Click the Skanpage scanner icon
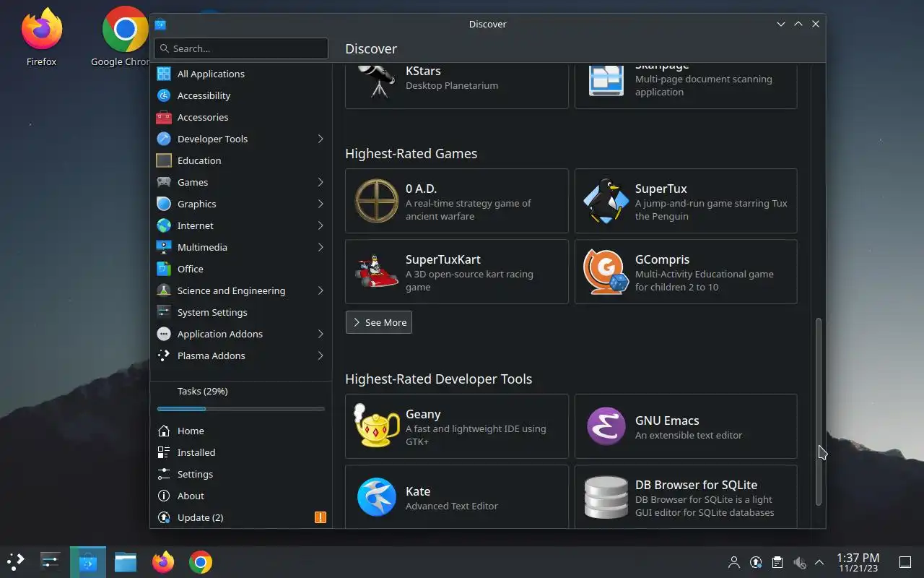Image resolution: width=924 pixels, height=578 pixels. (606, 79)
